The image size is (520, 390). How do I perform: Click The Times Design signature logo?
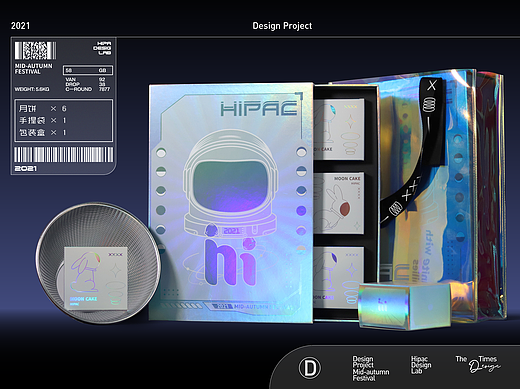pos(478,364)
